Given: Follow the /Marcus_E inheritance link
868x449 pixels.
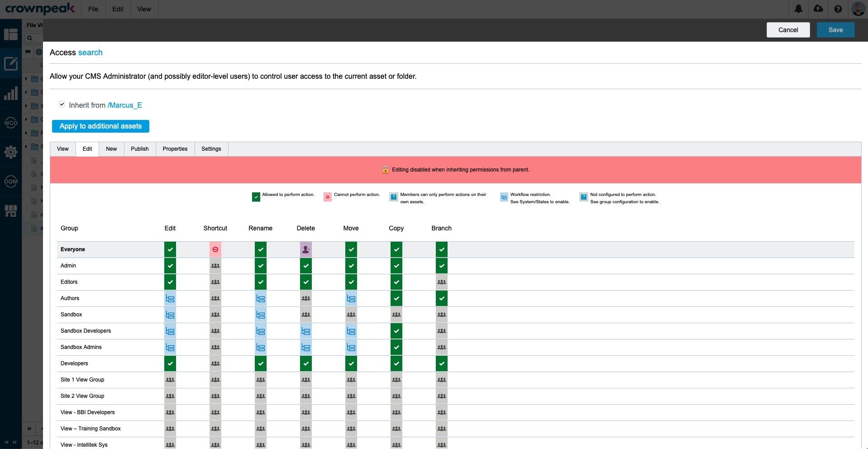Looking at the screenshot, I should [x=125, y=105].
